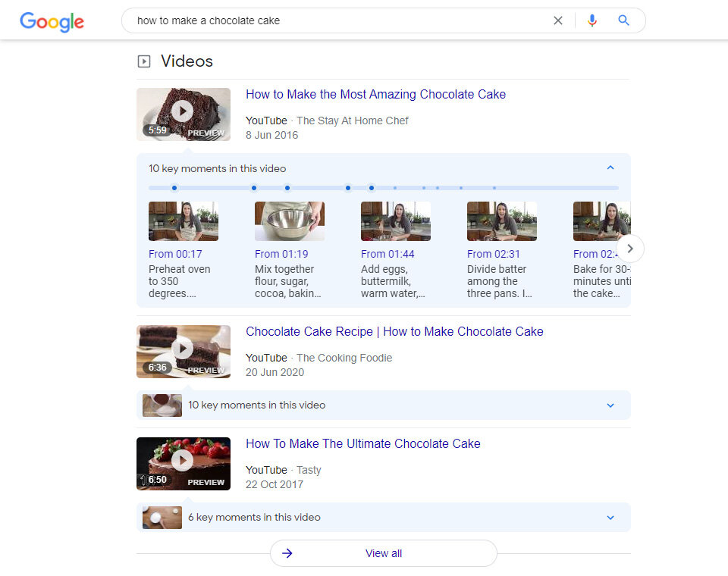Viewport: 728px width, 576px height.
Task: Open the Bake for 30 minutes thumbnail
Action: pyautogui.click(x=601, y=221)
